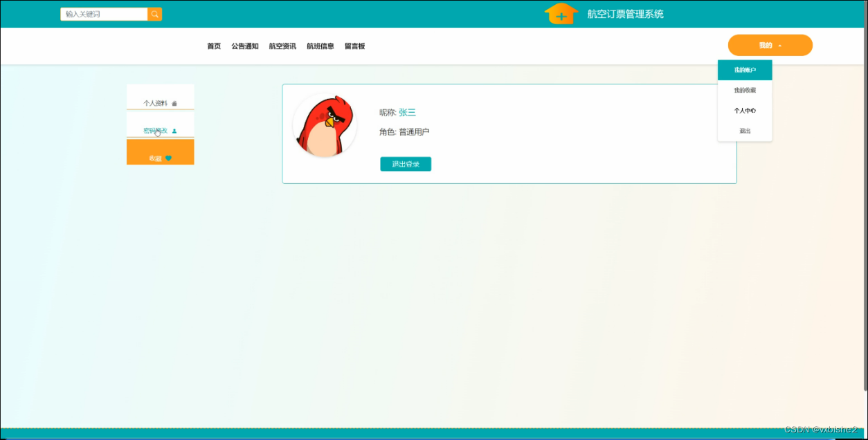This screenshot has width=868, height=440.
Task: Open the orange 收藏 sidebar tab
Action: pos(161,152)
